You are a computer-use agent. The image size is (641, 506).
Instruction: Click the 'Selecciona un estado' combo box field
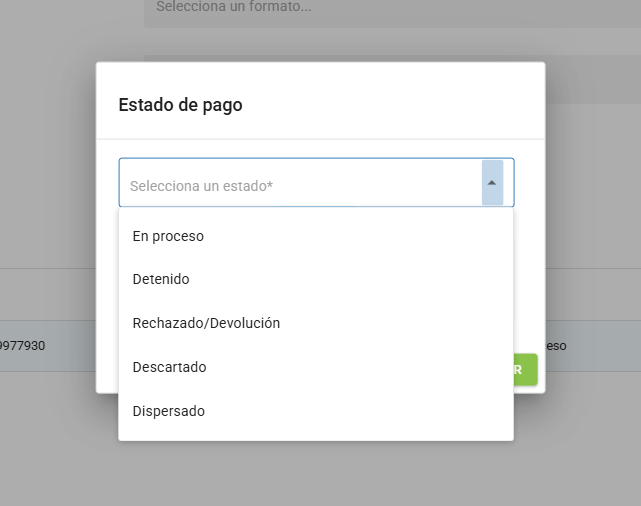[300, 185]
